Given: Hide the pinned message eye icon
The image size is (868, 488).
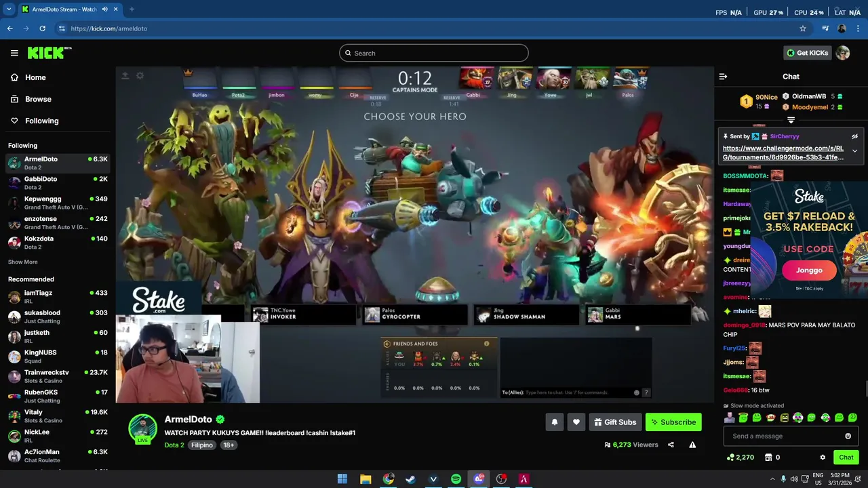Looking at the screenshot, I should click(x=854, y=136).
